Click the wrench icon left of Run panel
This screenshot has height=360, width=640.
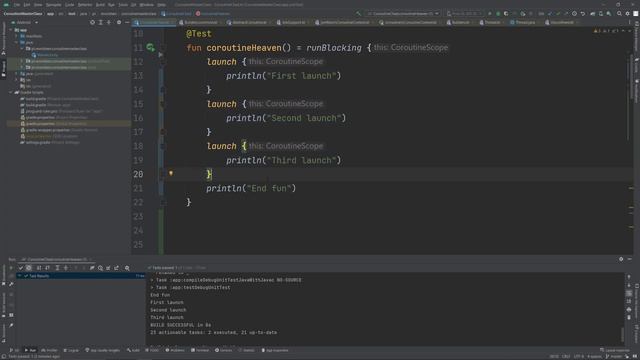(x=11, y=284)
